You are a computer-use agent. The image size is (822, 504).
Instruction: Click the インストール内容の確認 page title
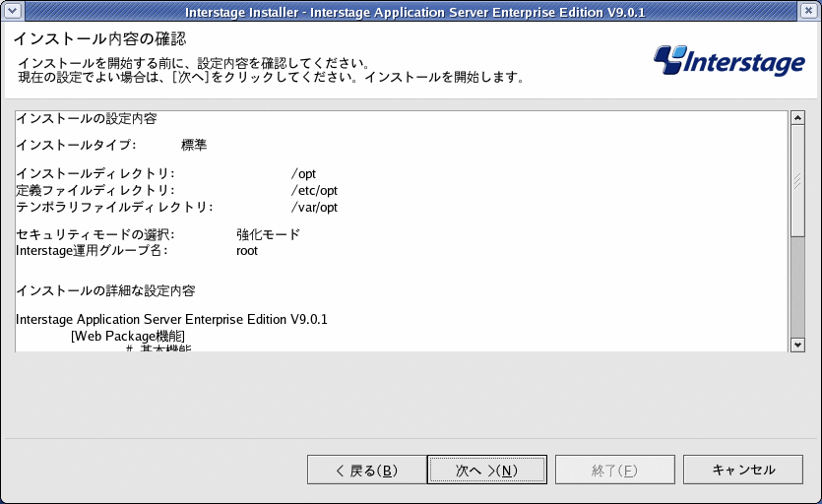pos(99,38)
